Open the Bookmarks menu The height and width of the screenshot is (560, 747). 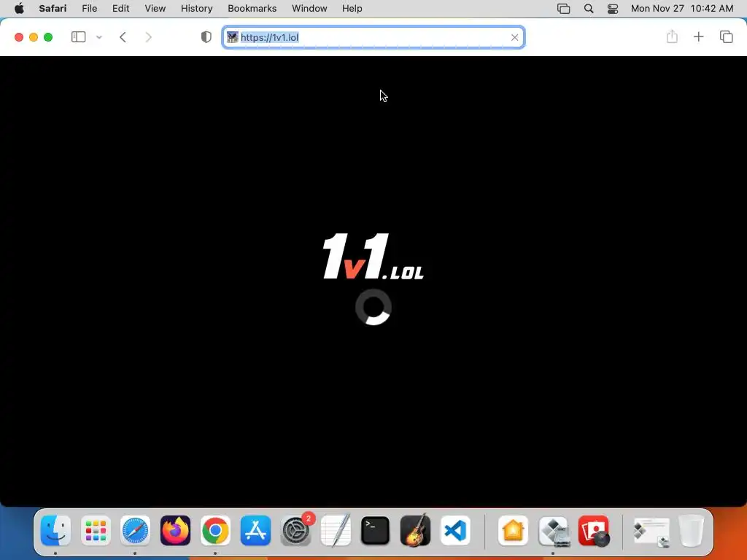tap(252, 9)
